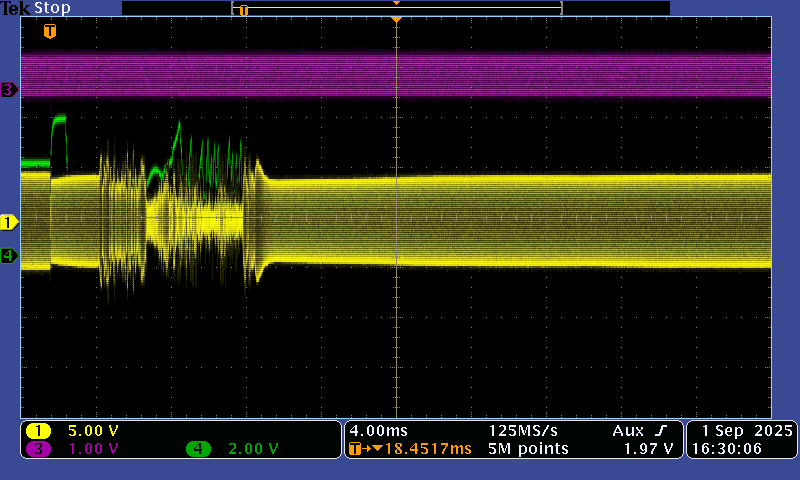Open the Aux trigger source setting

tap(628, 430)
